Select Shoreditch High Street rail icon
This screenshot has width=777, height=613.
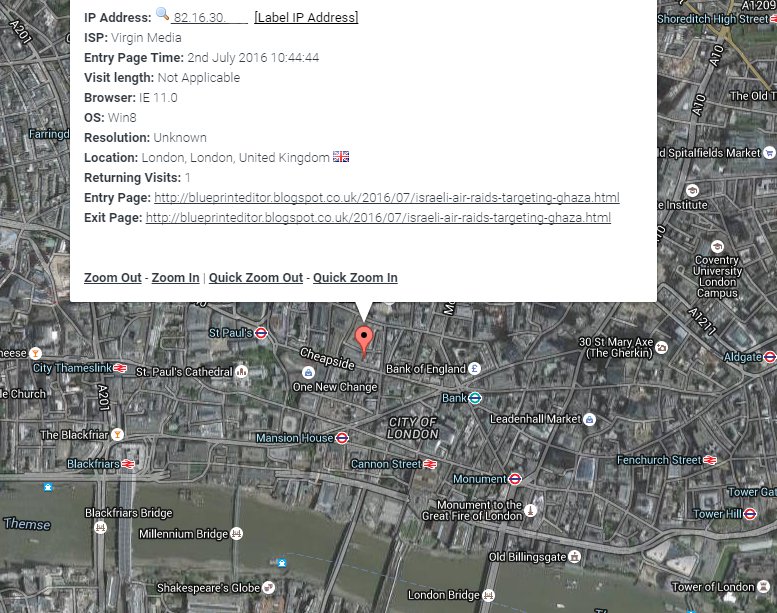[x=774, y=19]
